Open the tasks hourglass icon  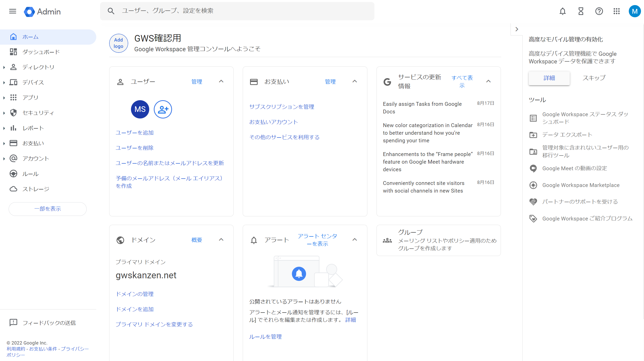coord(581,11)
